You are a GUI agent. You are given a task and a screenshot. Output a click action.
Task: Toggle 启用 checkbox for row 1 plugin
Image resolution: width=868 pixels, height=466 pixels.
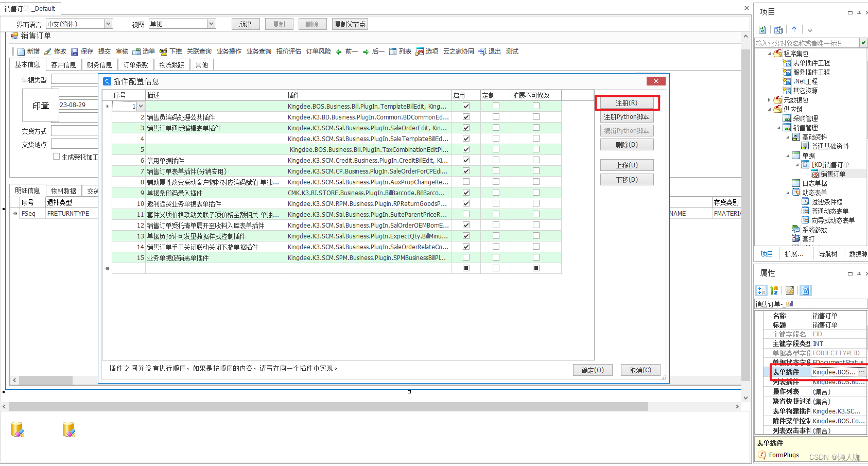pyautogui.click(x=466, y=106)
